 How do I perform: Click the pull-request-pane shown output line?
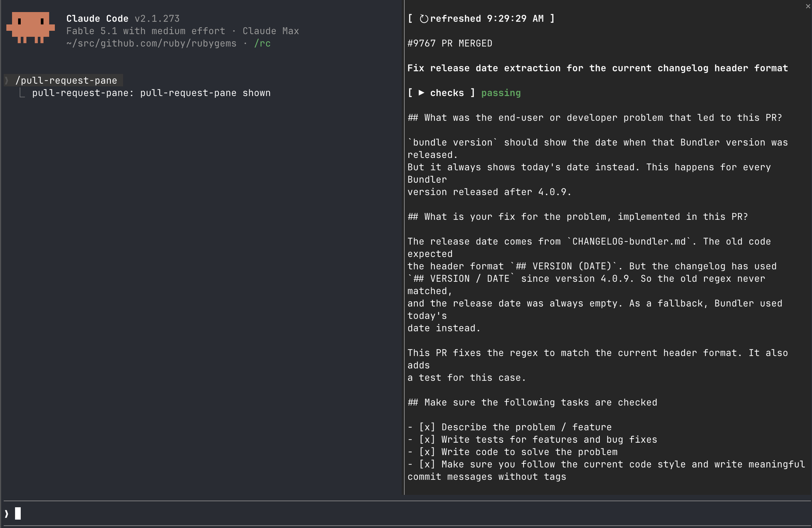(151, 93)
